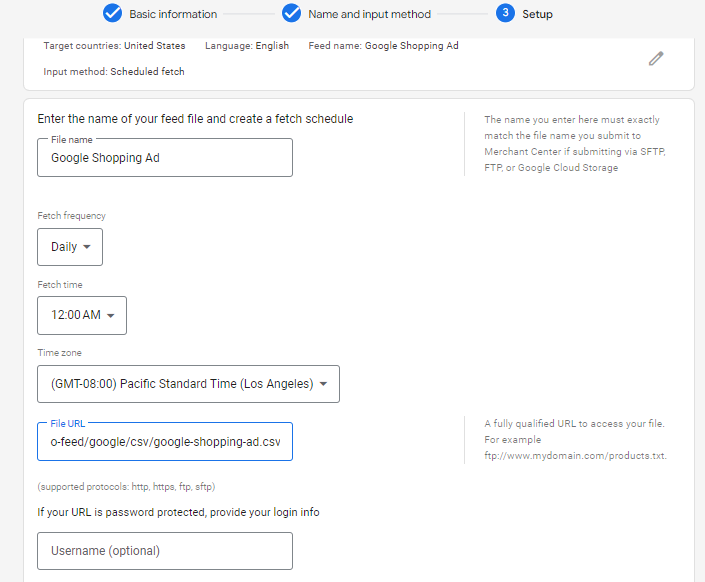Click the File URL input field
Viewport: 705px width, 582px height.
click(165, 441)
